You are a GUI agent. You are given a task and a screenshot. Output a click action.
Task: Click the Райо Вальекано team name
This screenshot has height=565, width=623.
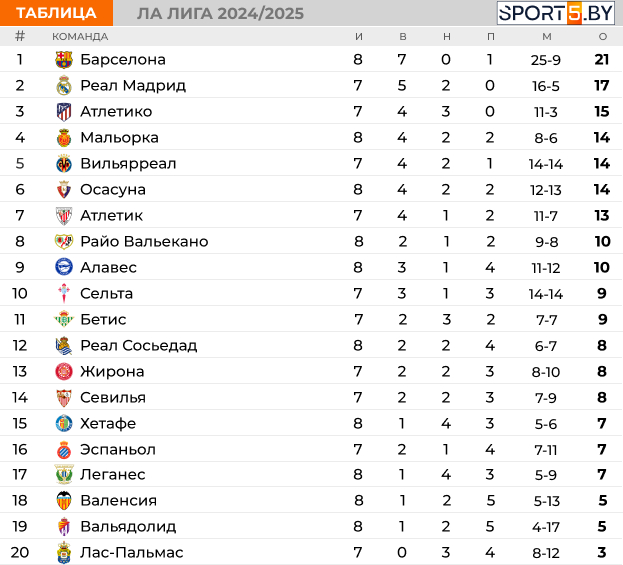(x=144, y=241)
